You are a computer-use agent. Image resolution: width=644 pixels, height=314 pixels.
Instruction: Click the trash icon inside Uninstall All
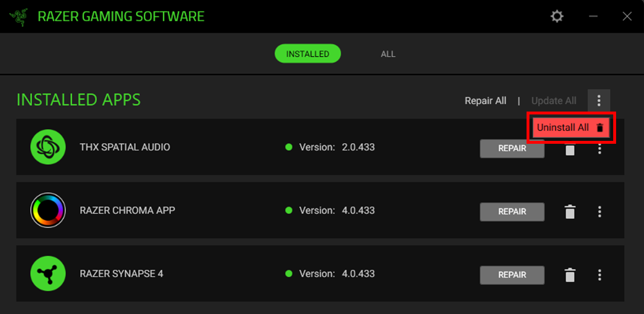(x=600, y=127)
